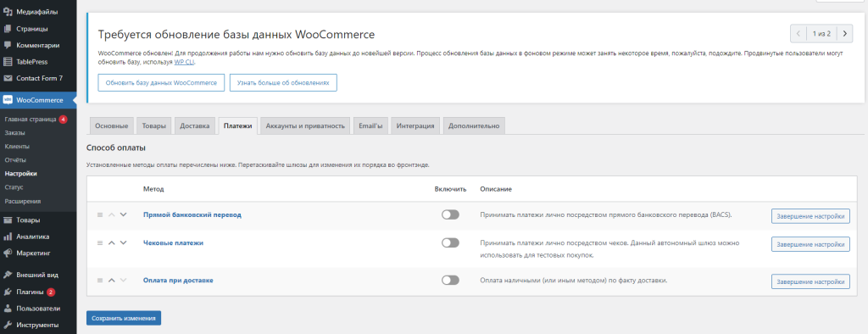
Task: Select the Платежи tab
Action: pos(238,126)
